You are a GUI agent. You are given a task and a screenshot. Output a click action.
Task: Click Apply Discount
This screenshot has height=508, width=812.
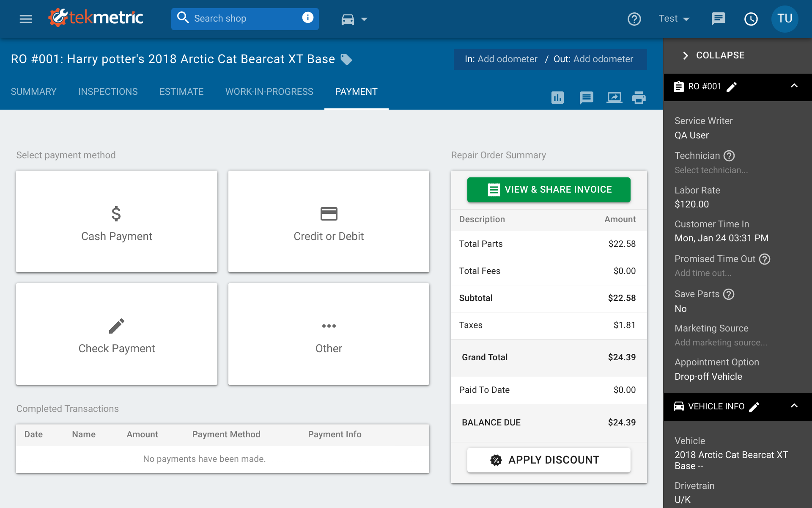549,460
